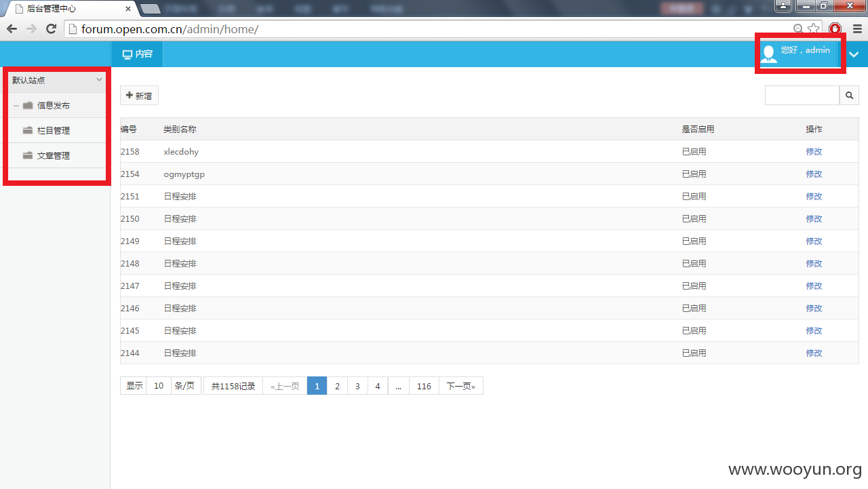Go to page 3 in pagination
868x489 pixels.
(x=357, y=386)
